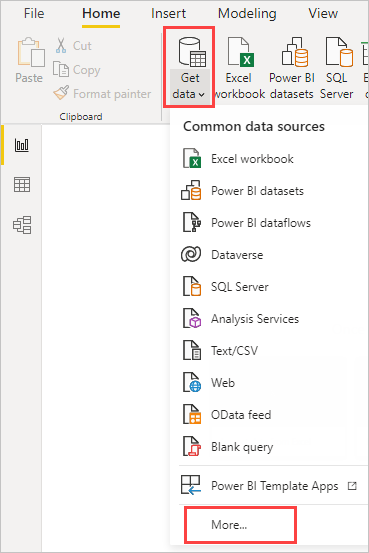The image size is (369, 553).
Task: Click the Excel workbook menu icon
Action: pos(192,158)
